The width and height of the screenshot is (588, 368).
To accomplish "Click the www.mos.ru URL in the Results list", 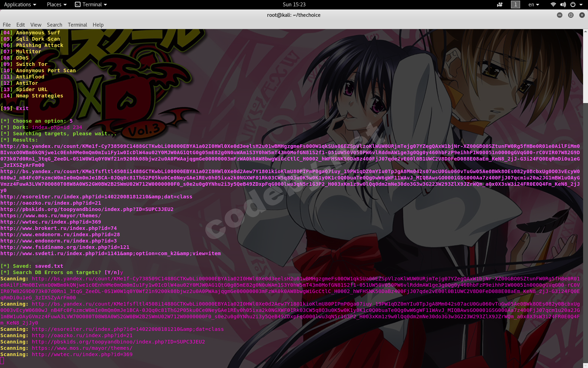I will tap(51, 216).
